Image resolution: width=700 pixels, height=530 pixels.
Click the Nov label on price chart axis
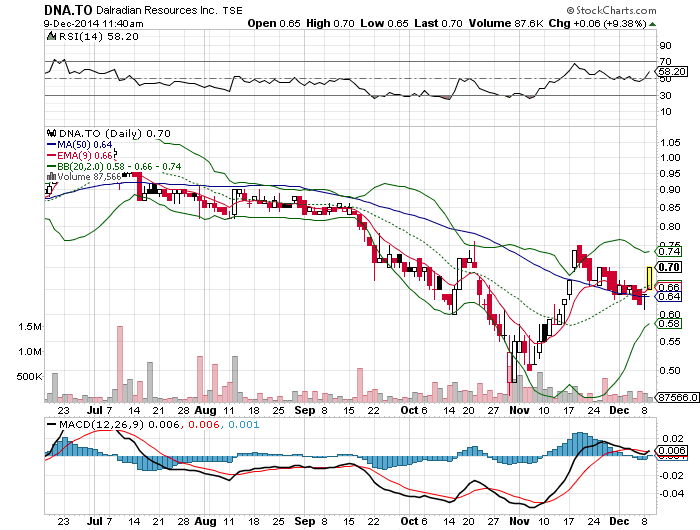pos(519,410)
